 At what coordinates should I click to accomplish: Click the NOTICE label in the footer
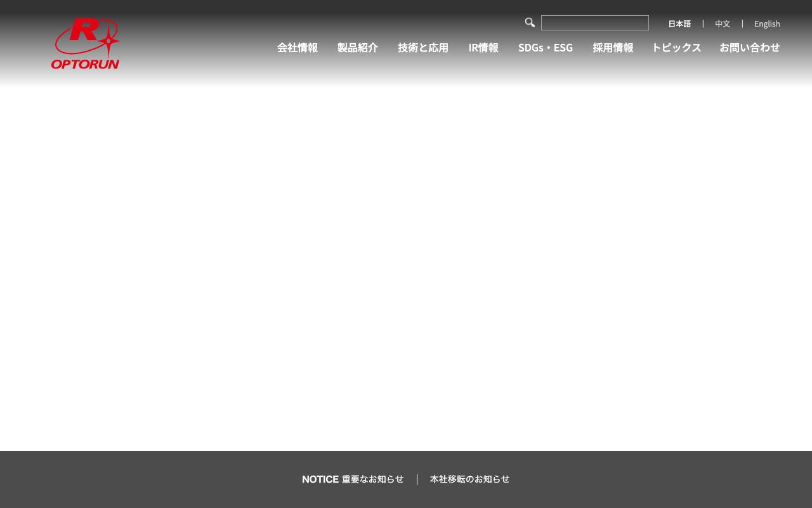pos(320,479)
